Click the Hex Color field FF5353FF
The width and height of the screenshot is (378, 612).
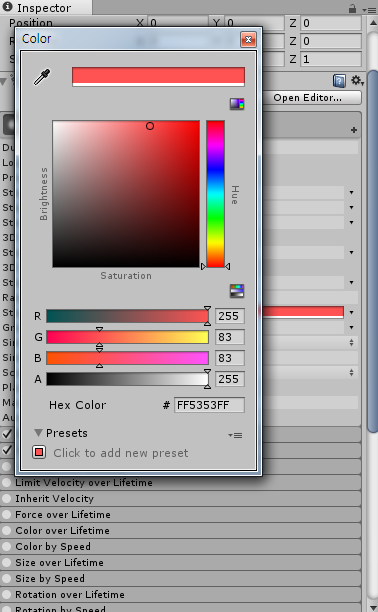click(x=209, y=405)
